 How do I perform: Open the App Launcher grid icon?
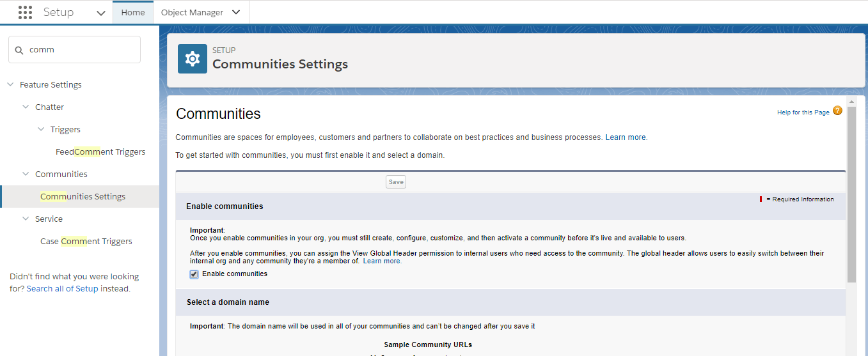tap(25, 12)
